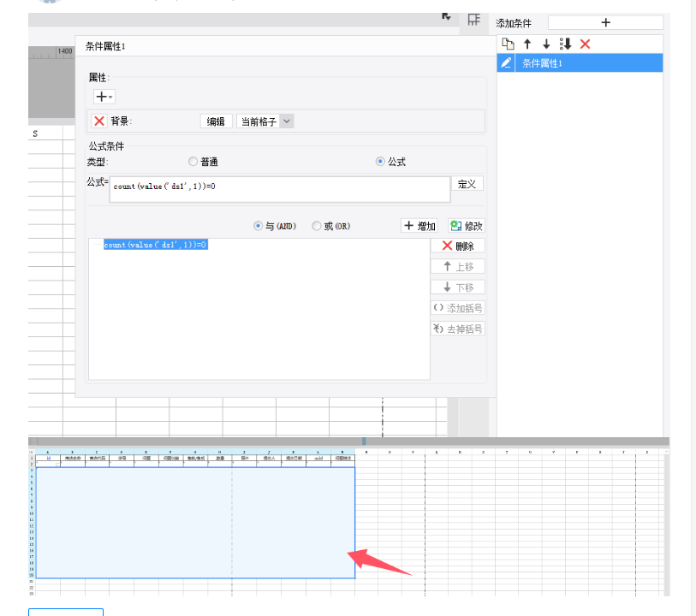
Task: Open the 当前格子 scope dropdown
Action: point(265,121)
